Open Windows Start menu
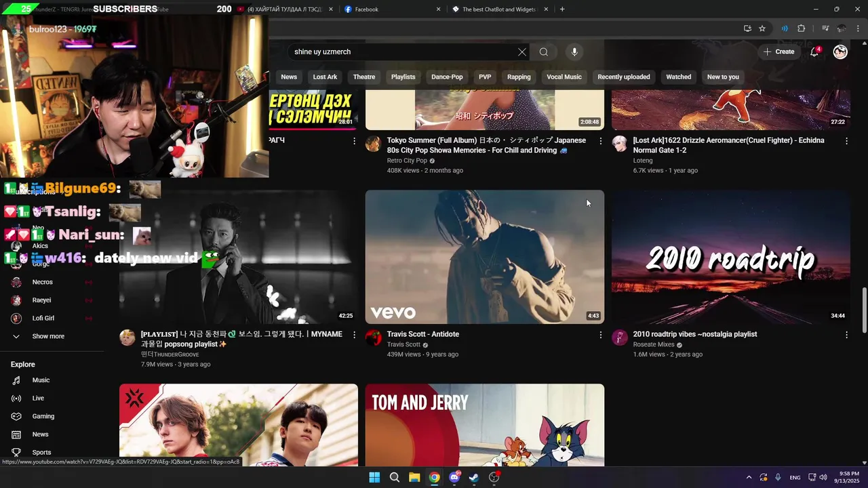 tap(374, 477)
